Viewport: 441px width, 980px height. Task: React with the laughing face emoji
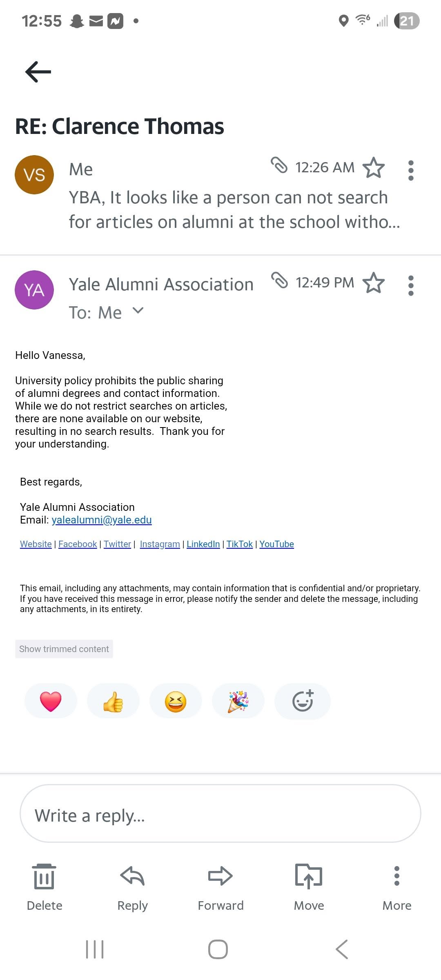pyautogui.click(x=176, y=702)
